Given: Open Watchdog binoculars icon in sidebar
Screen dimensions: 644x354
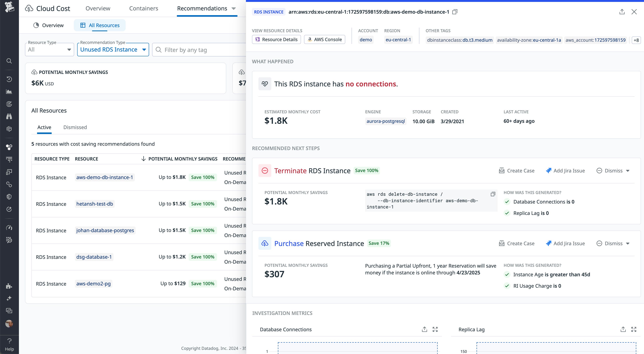Looking at the screenshot, I should [x=9, y=116].
